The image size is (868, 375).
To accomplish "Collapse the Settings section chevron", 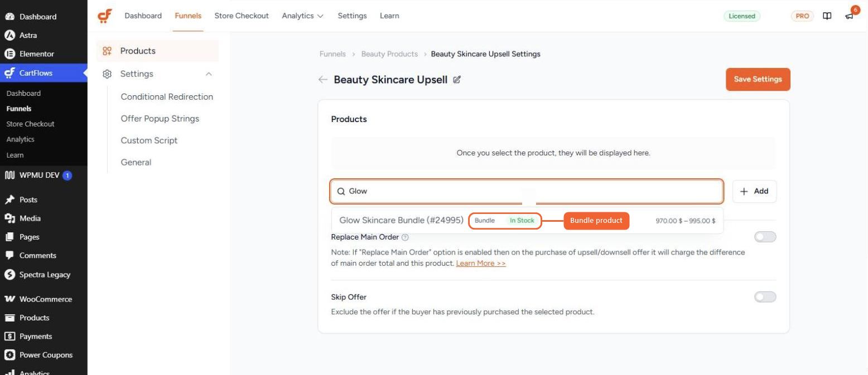I will coord(209,74).
